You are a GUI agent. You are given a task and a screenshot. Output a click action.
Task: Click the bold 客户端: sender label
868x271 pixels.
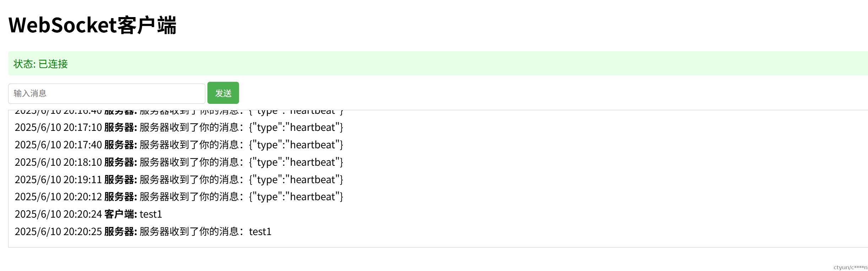[120, 214]
